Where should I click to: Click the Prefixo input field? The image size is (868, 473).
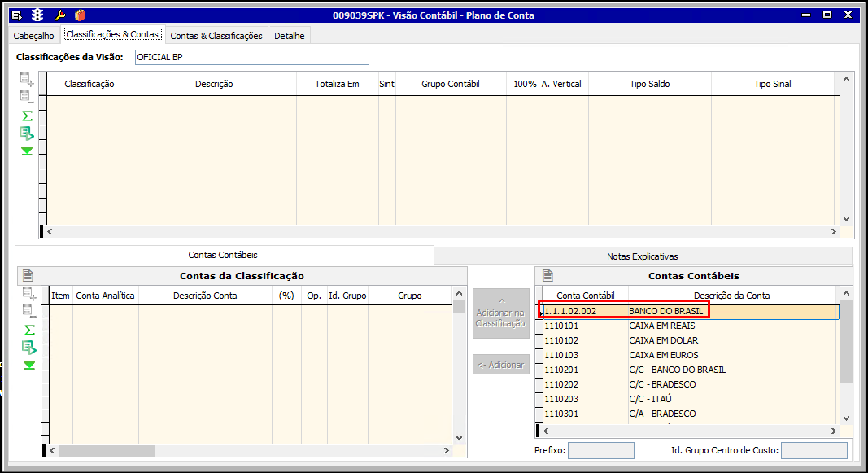click(600, 450)
